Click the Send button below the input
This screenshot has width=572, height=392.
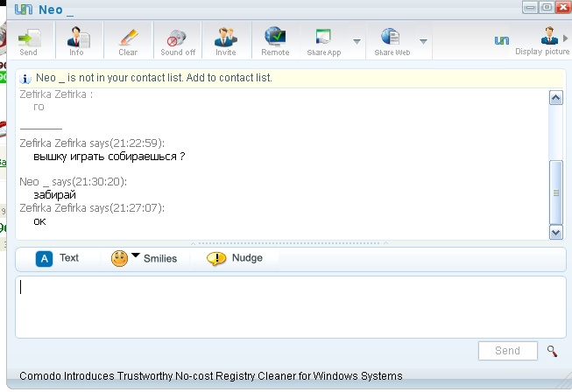tap(507, 351)
